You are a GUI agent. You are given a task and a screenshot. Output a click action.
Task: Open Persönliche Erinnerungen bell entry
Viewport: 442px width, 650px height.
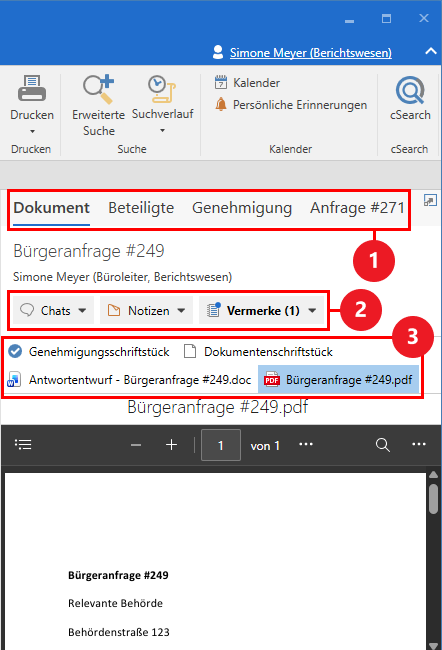click(x=291, y=104)
